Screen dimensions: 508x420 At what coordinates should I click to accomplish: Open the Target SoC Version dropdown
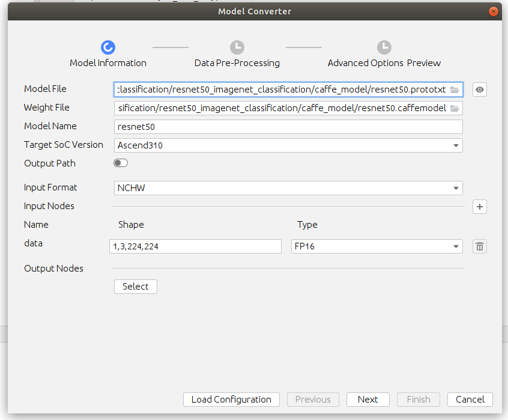click(x=288, y=145)
